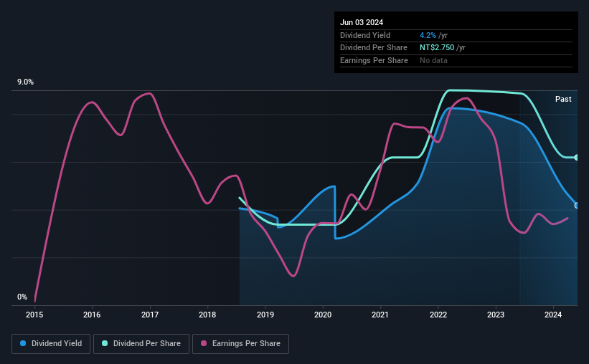The width and height of the screenshot is (589, 364).
Task: Select the Dividend Yield endpoint marker
Action: pyautogui.click(x=577, y=205)
